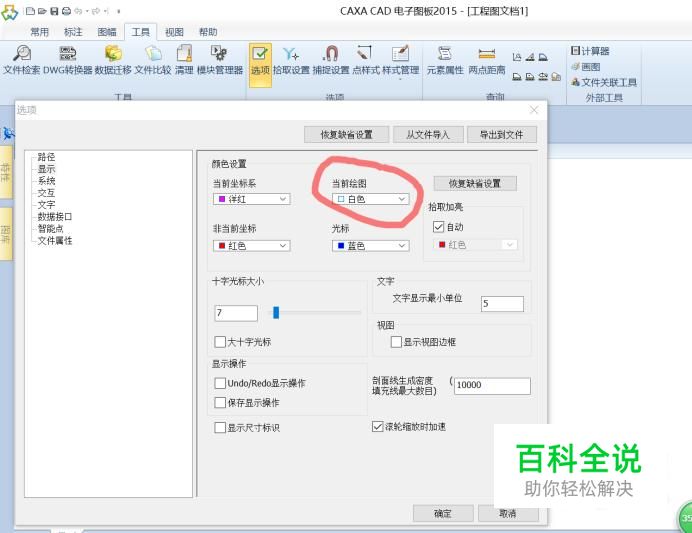Toggle the 自动 pick highlight checkbox
Image resolution: width=692 pixels, height=533 pixels.
(438, 227)
